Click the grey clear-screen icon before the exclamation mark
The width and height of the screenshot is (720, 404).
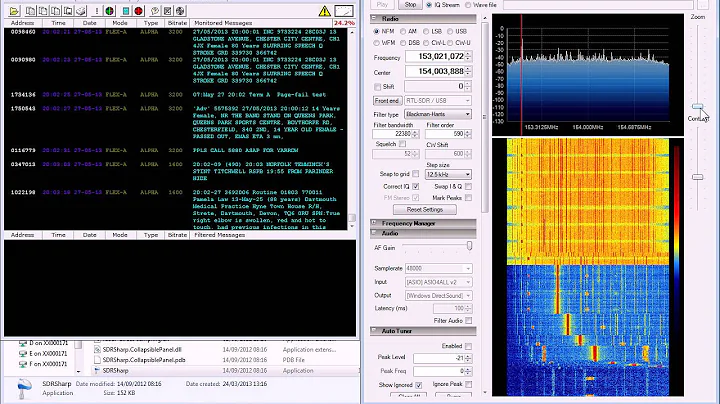coord(81,11)
